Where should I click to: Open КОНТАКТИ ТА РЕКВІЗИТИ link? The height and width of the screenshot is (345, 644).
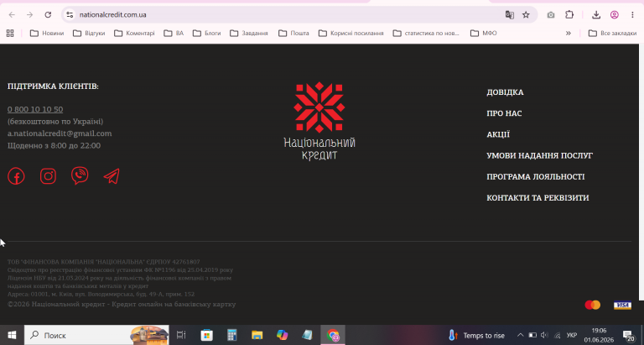[538, 198]
